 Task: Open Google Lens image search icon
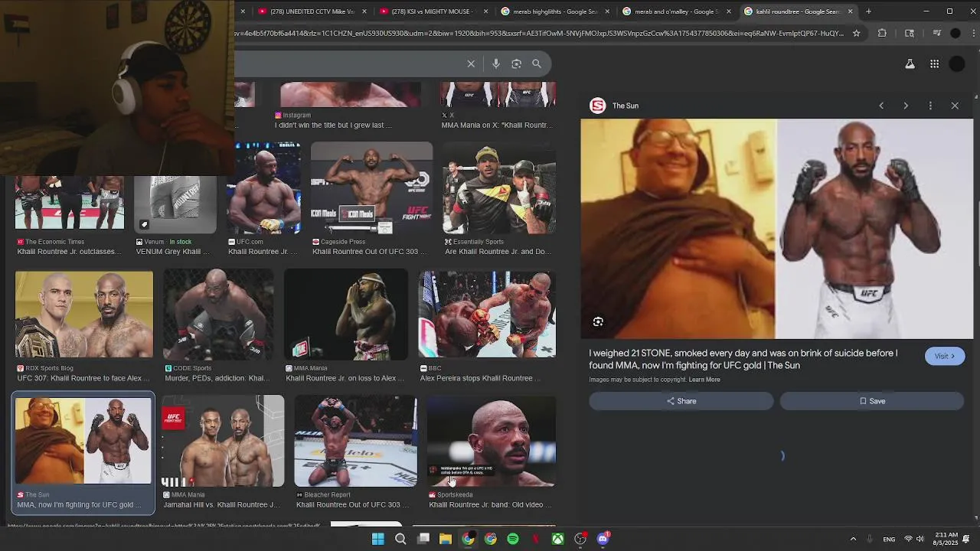click(516, 64)
